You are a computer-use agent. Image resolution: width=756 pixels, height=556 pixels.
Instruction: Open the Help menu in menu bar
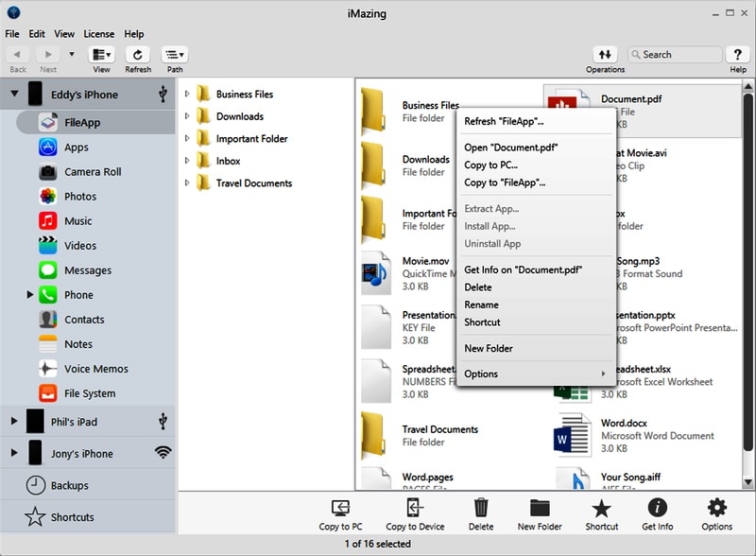133,34
